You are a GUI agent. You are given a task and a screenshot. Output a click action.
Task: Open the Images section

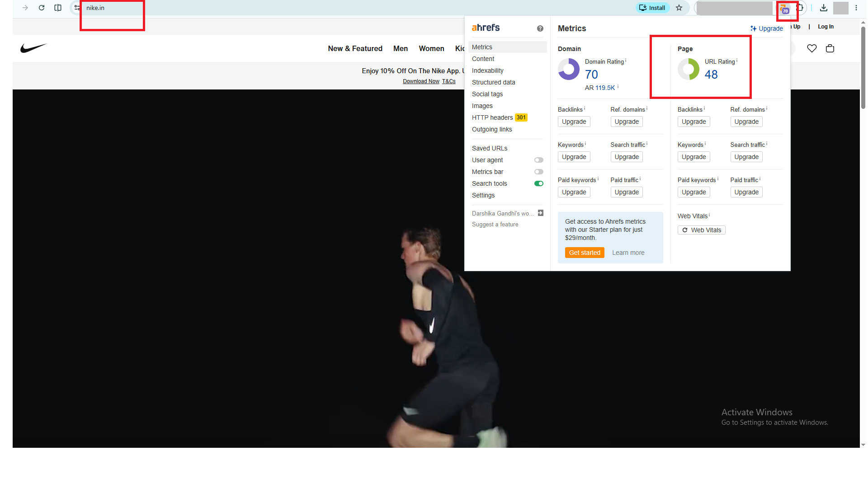click(482, 106)
